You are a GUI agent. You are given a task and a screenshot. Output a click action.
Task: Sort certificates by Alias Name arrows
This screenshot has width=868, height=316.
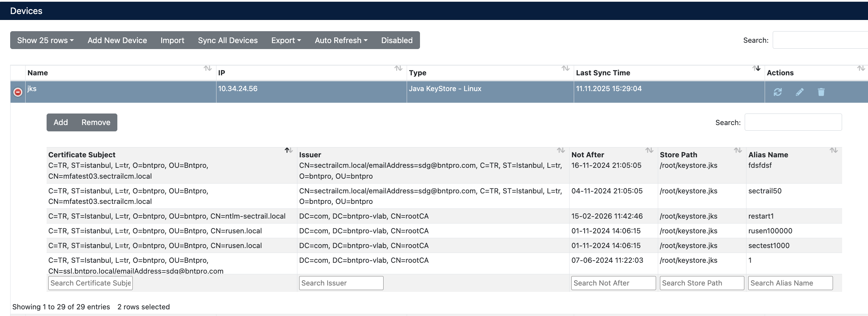[834, 150]
